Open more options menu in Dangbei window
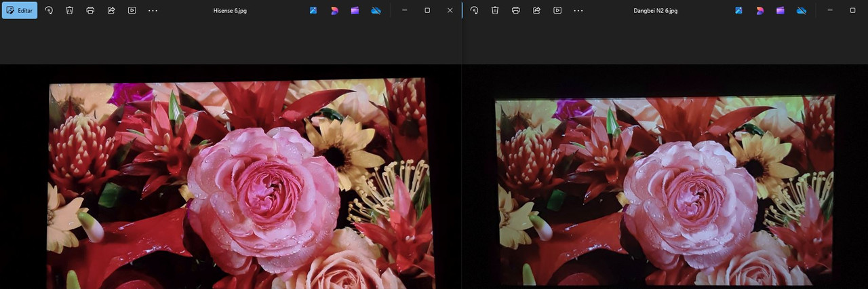This screenshot has width=868, height=289. tap(578, 10)
